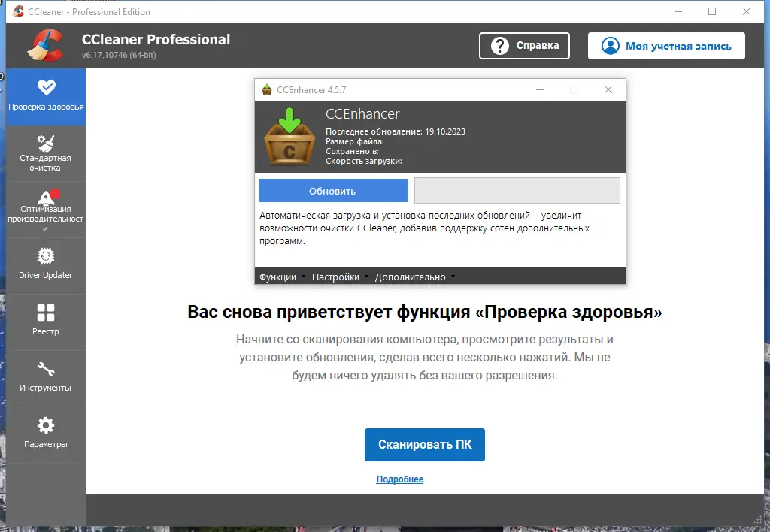The width and height of the screenshot is (770, 532).
Task: Start a scan with Сканировать ПК
Action: 424,444
